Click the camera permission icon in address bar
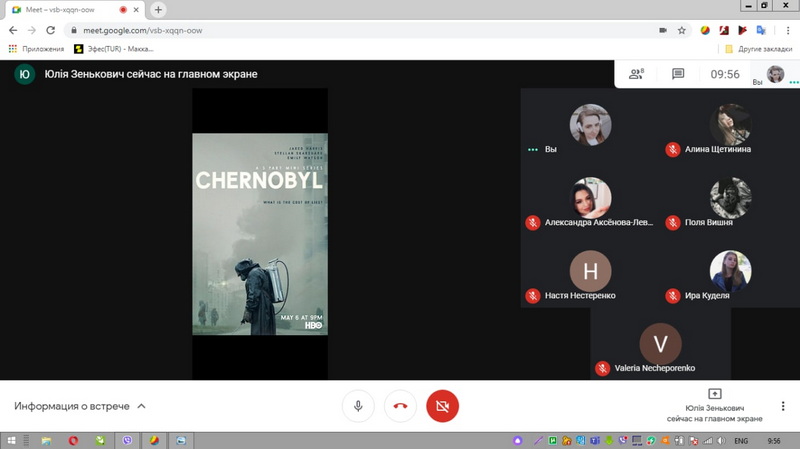The width and height of the screenshot is (800, 449). (x=662, y=30)
